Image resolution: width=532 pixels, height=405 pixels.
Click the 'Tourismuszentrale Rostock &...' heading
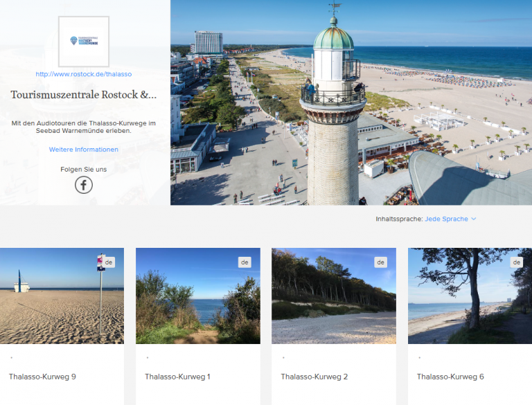coord(84,95)
